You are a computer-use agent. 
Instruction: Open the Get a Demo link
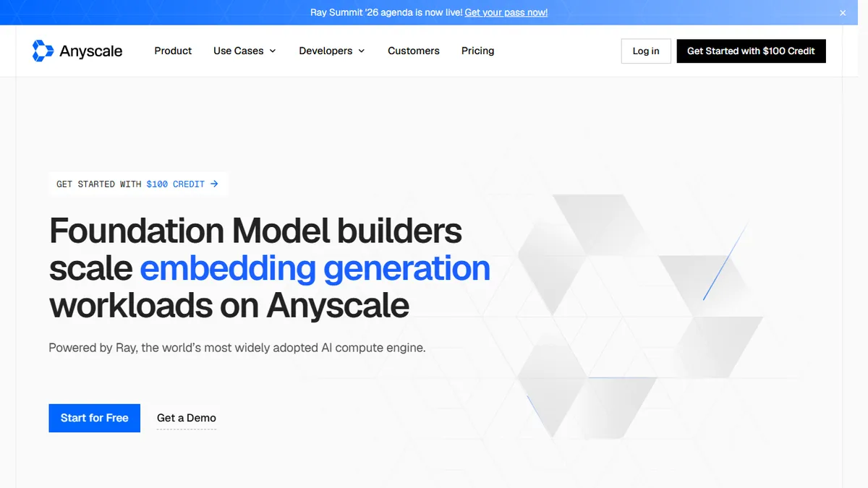(187, 418)
